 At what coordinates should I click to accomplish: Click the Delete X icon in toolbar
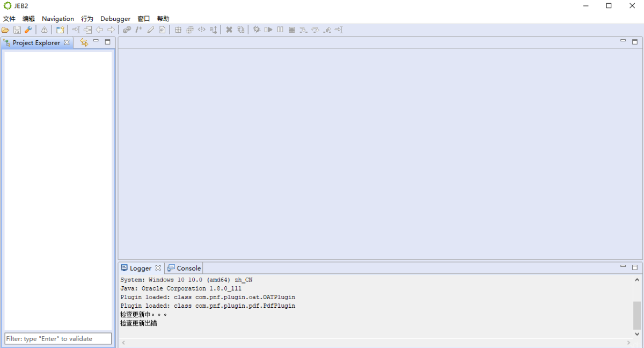pyautogui.click(x=229, y=30)
